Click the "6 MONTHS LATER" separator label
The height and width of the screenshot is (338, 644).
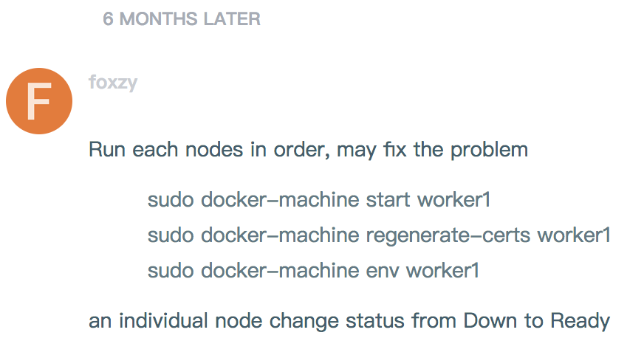point(182,19)
